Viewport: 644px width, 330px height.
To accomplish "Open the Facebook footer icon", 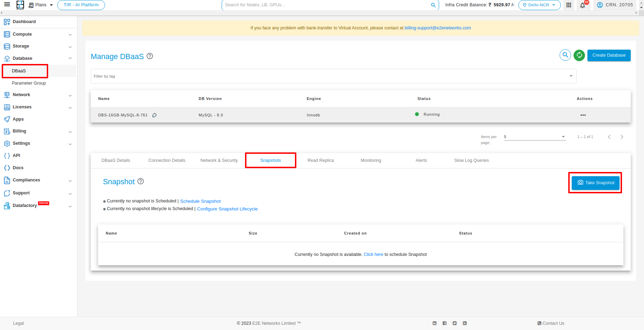I will [x=445, y=323].
